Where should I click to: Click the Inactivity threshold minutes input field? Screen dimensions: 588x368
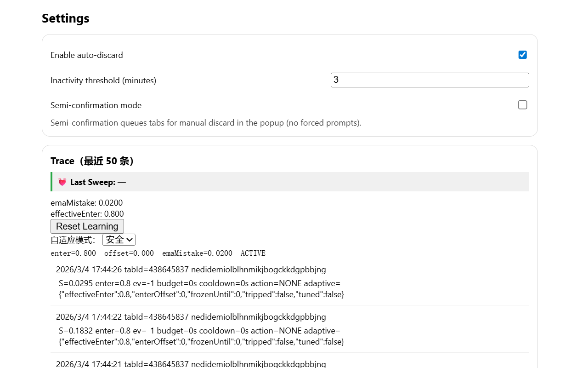430,80
